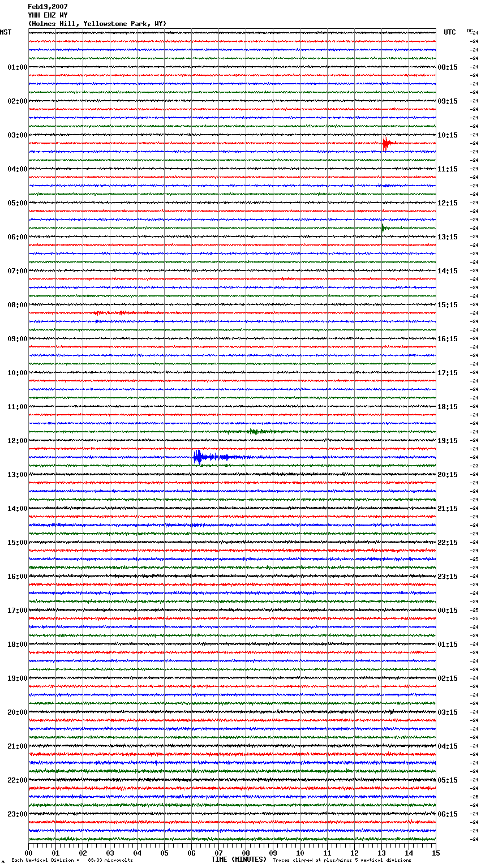Select the "01:00" MST time label
The width and height of the screenshot is (481, 868).
[18, 67]
